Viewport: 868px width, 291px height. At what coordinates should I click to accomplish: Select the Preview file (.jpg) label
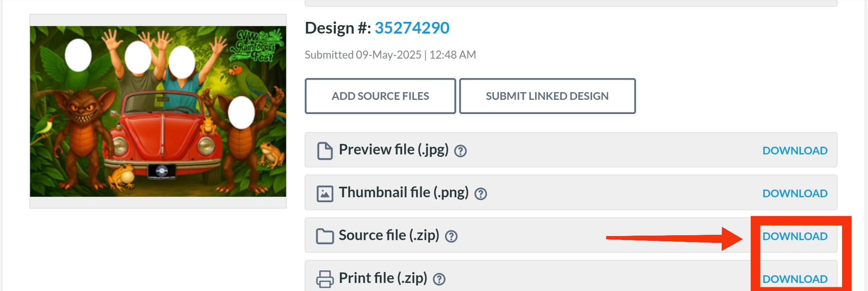pyautogui.click(x=393, y=150)
